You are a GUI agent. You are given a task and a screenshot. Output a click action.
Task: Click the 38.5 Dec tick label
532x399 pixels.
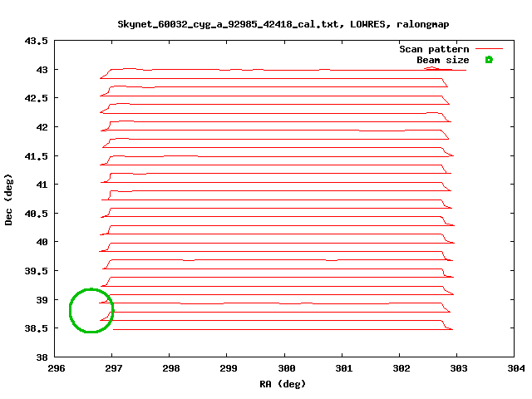pos(36,328)
